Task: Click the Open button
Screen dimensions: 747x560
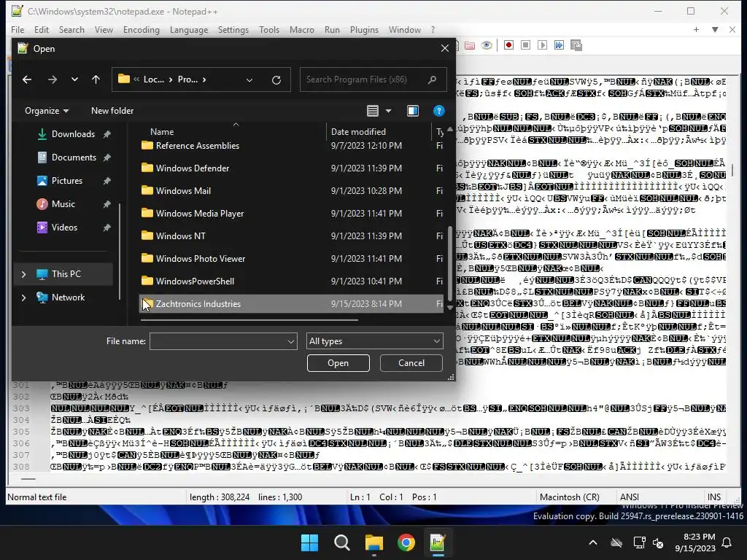Action: pyautogui.click(x=338, y=363)
